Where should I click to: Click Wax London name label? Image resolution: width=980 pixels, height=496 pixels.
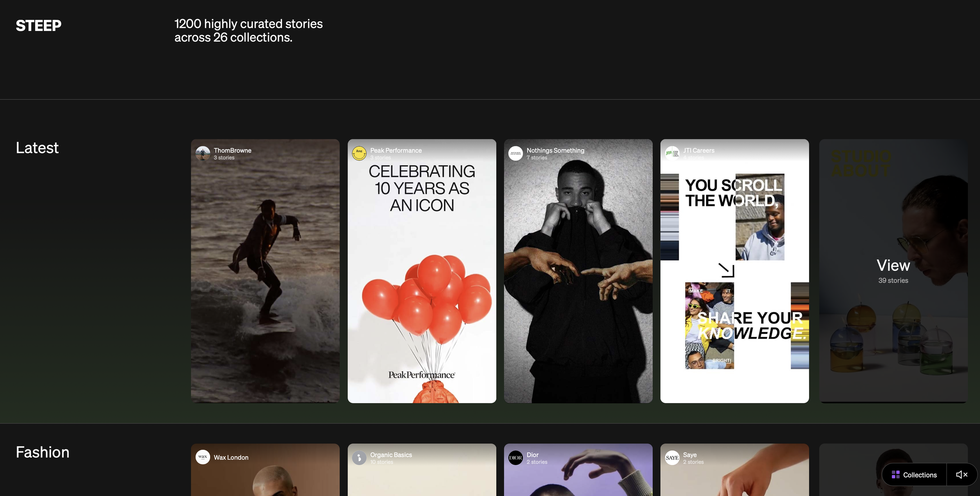click(231, 457)
